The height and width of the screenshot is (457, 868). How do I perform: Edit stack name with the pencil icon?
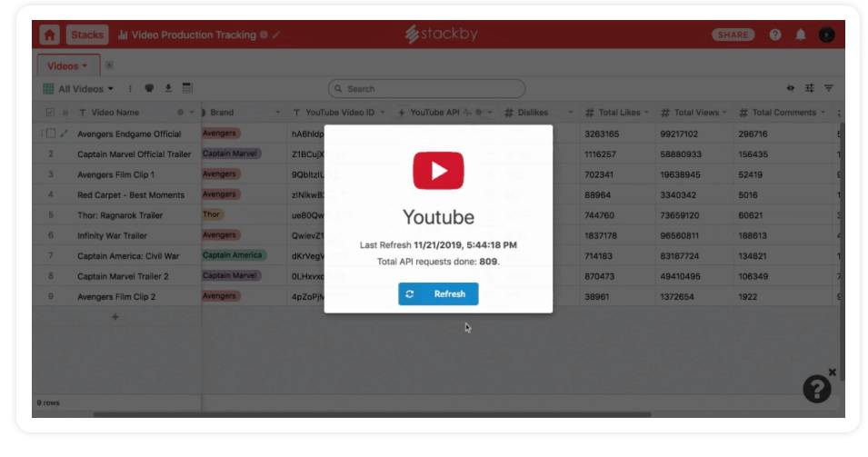(x=276, y=35)
